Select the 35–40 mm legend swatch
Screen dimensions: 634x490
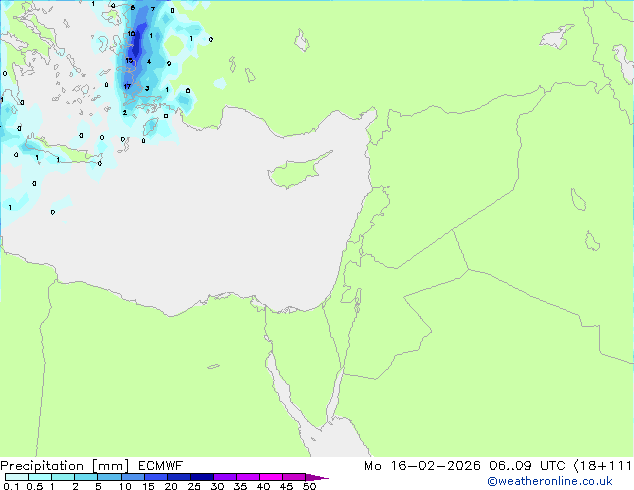tap(248, 477)
